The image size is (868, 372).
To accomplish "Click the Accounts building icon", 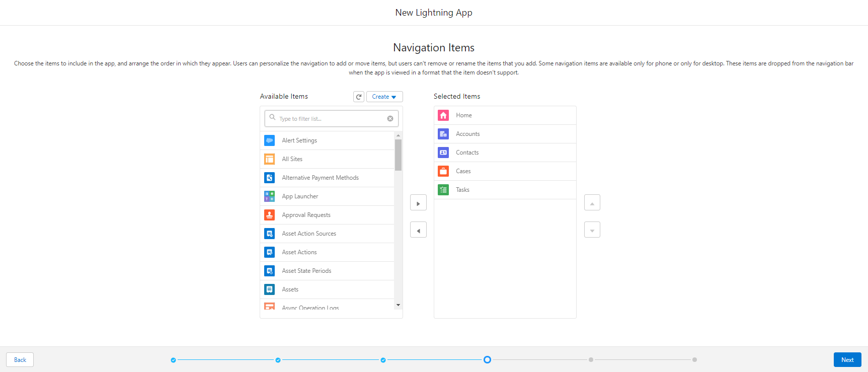I will pos(443,134).
